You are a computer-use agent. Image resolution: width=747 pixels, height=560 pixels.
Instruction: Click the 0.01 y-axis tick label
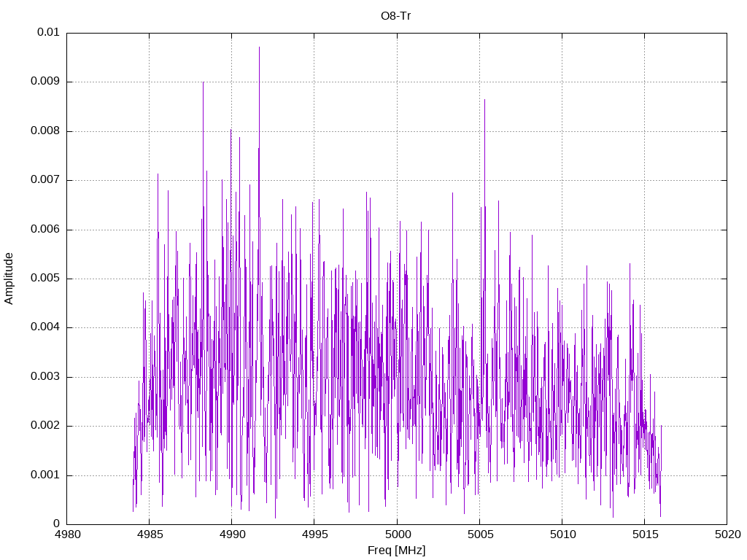click(48, 32)
